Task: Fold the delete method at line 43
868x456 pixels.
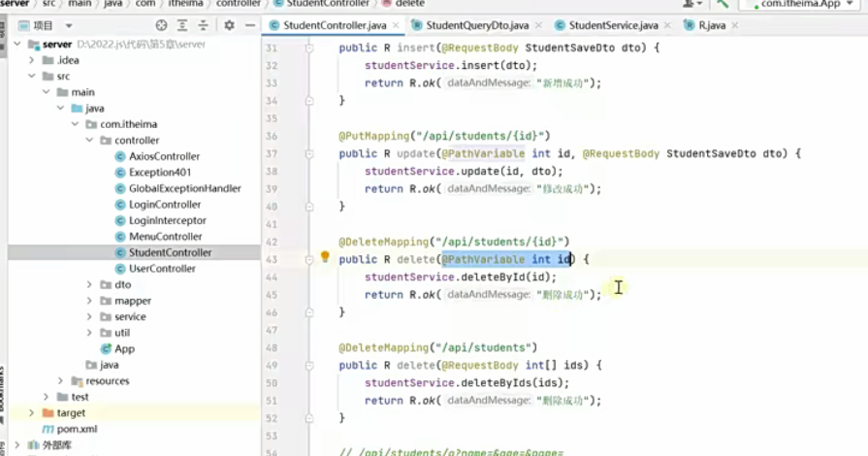Action: (x=309, y=260)
